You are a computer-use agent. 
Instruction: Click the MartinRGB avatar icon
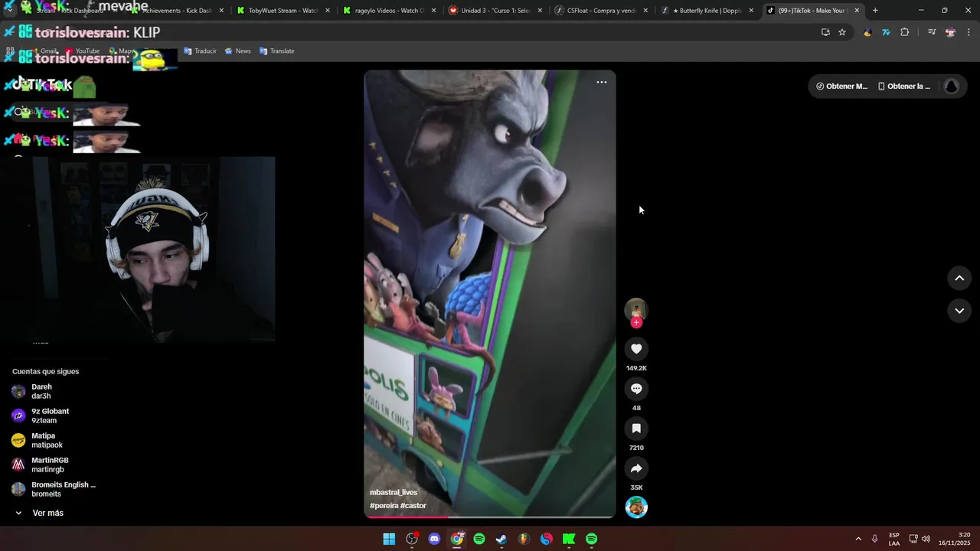click(x=18, y=465)
